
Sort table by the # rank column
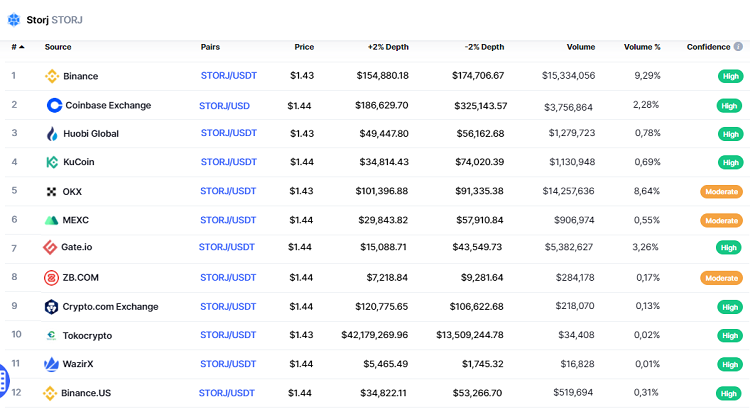click(x=17, y=47)
